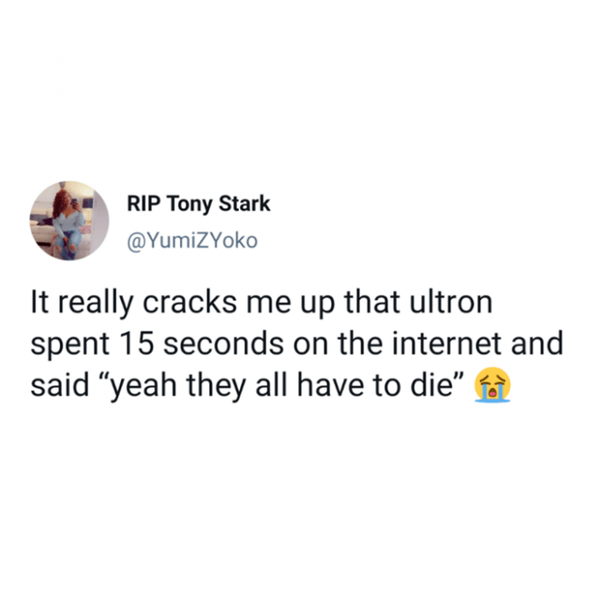Viewport: 600px width, 600px height.
Task: Select the word "really" in the tweet
Action: [x=95, y=305]
